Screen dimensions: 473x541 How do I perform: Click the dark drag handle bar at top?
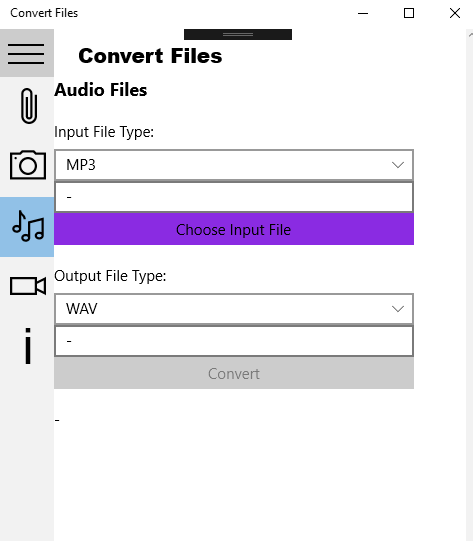(238, 35)
